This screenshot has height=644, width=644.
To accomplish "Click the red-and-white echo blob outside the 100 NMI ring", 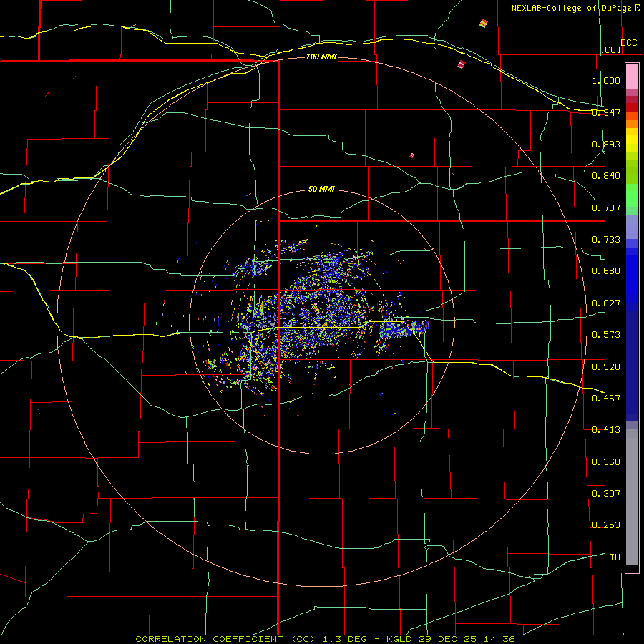I will (x=462, y=64).
